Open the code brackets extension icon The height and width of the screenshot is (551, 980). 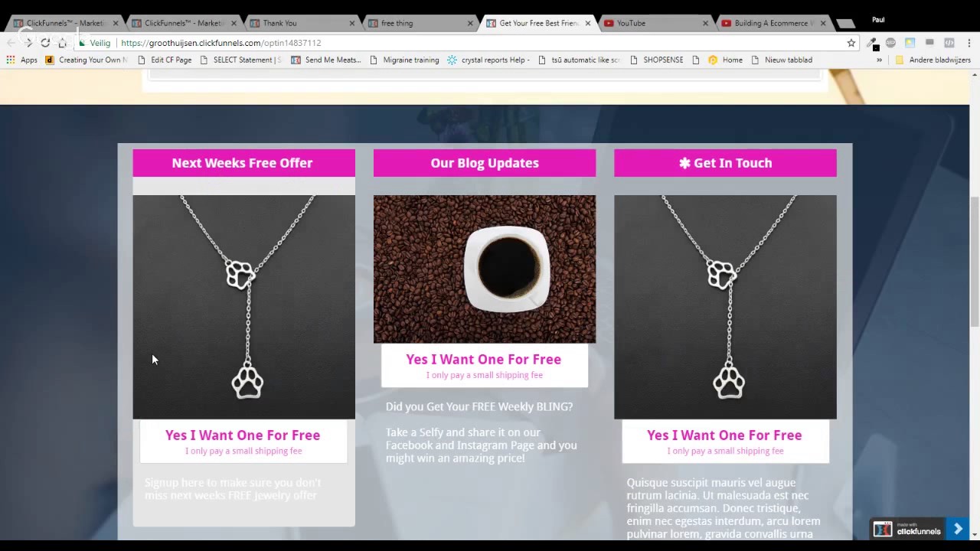(949, 43)
